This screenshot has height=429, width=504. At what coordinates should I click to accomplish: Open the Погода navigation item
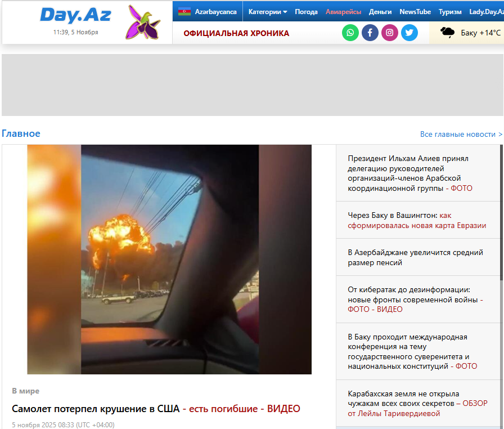coord(307,11)
